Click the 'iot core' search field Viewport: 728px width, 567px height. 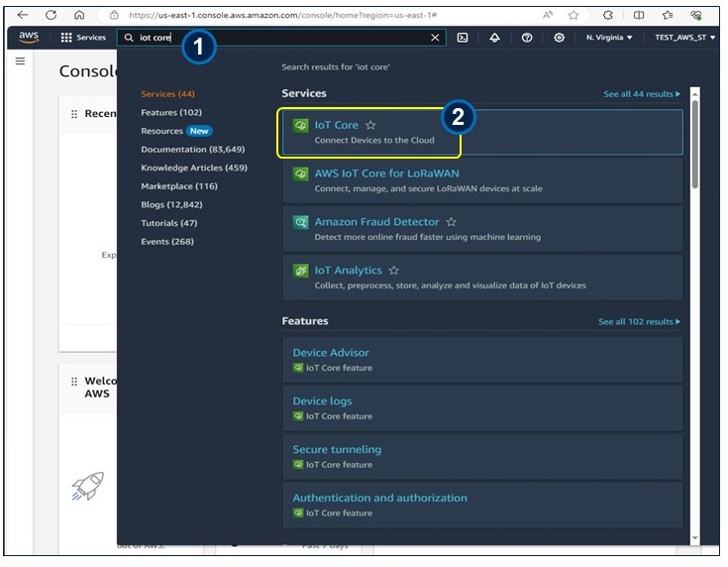tap(281, 38)
